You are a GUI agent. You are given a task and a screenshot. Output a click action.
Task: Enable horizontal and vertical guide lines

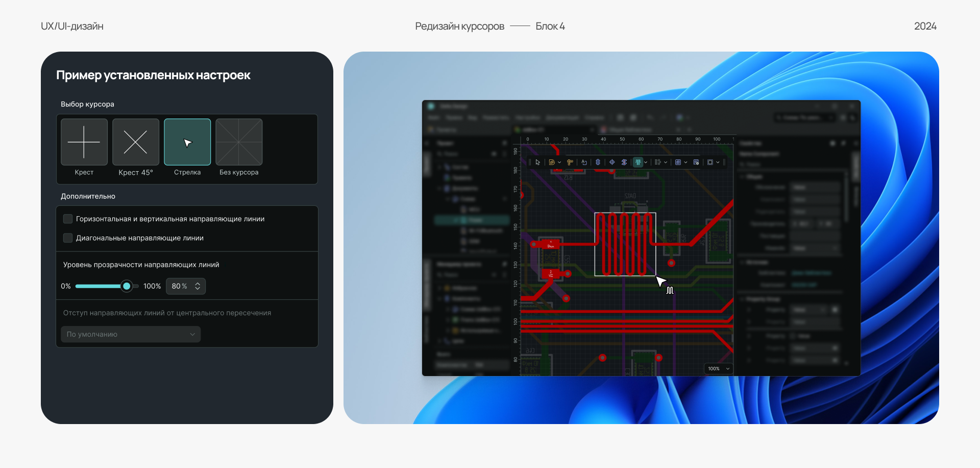point(67,219)
